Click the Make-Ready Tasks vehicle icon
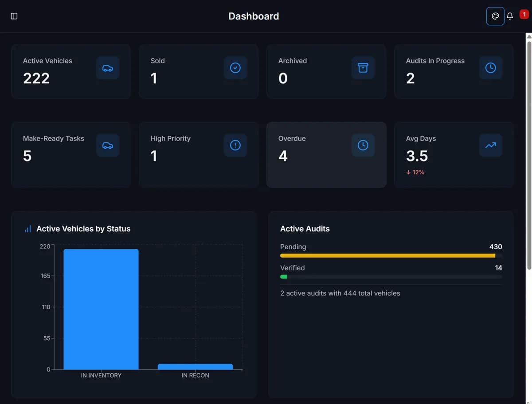The height and width of the screenshot is (404, 532). 108,145
